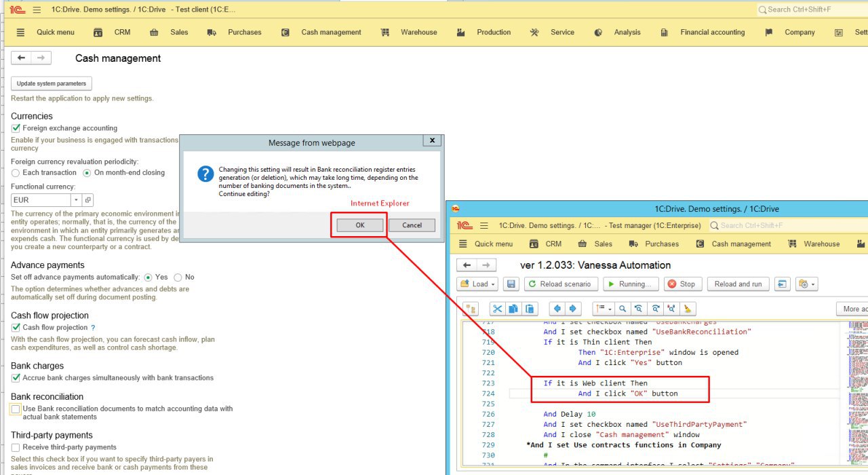Toggle Accrue bank charges checkbox

coord(16,378)
